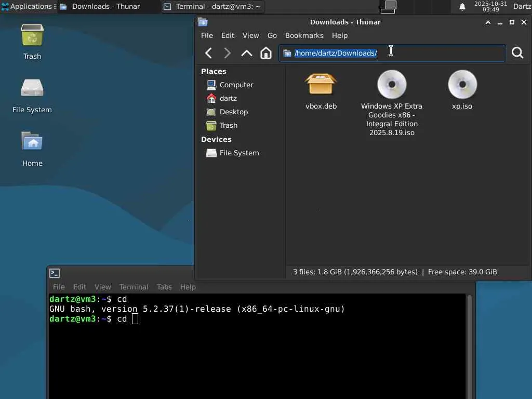Screen dimensions: 532x399
Task: Click the terminal window icon in its title bar
Action: [x=55, y=273]
